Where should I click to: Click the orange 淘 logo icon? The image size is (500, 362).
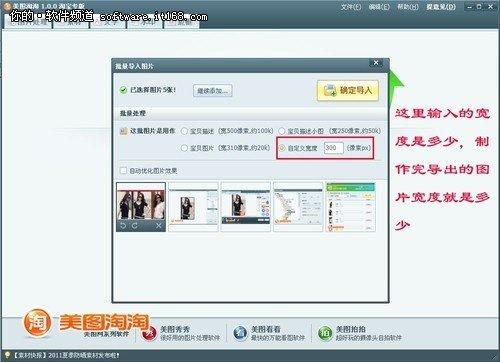point(37,323)
